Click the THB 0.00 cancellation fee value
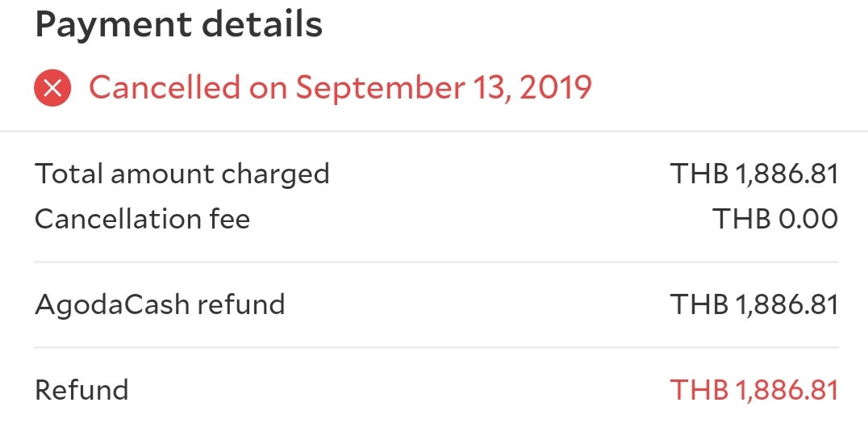Viewport: 868px width, 432px height. click(775, 218)
